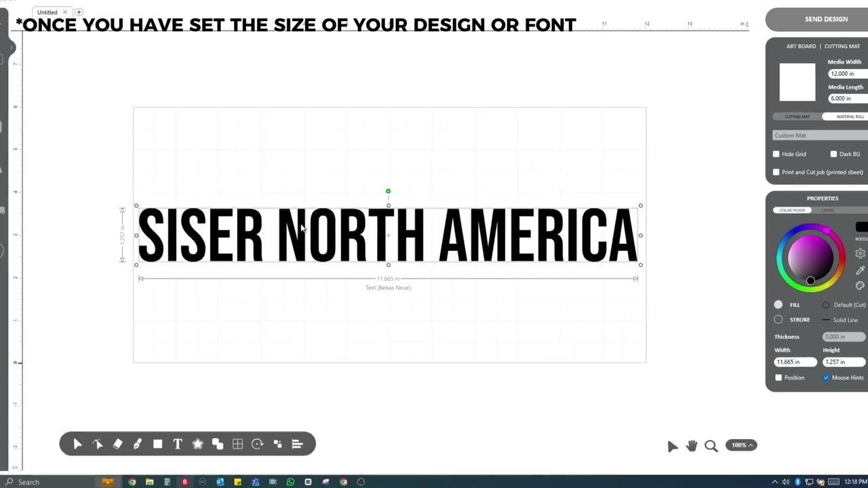Click the Media Width input field

click(848, 73)
